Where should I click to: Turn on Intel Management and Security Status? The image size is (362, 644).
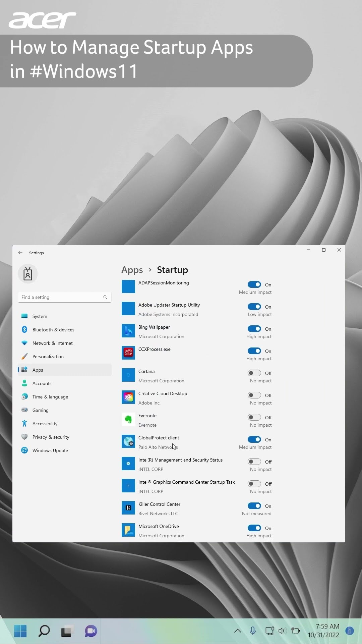click(x=254, y=462)
